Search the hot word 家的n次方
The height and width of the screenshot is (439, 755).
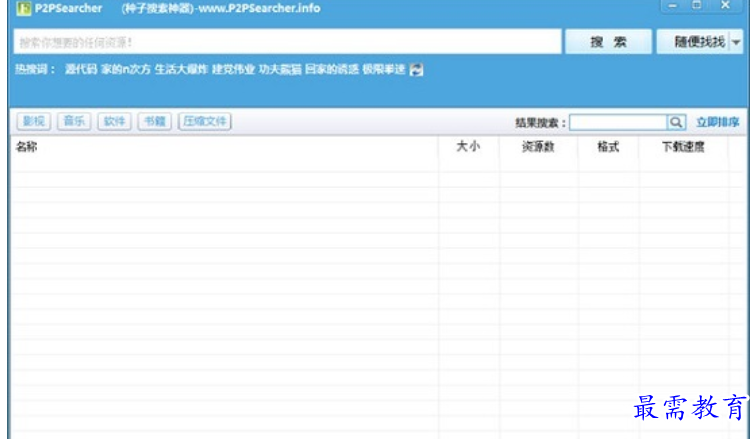[x=126, y=69]
